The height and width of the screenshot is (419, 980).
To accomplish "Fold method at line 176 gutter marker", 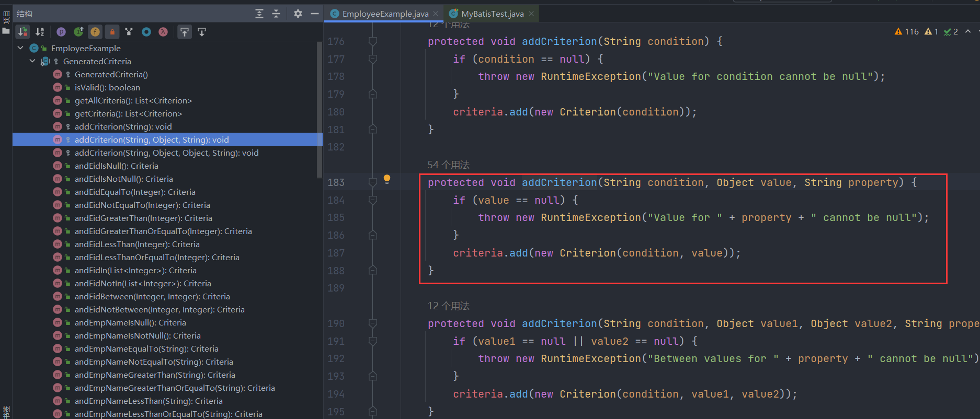I will 373,41.
